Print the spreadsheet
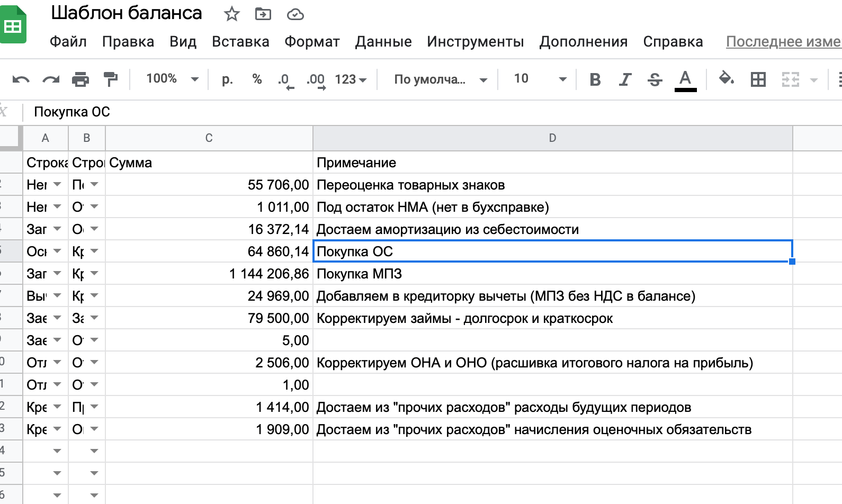Image resolution: width=842 pixels, height=504 pixels. (80, 79)
